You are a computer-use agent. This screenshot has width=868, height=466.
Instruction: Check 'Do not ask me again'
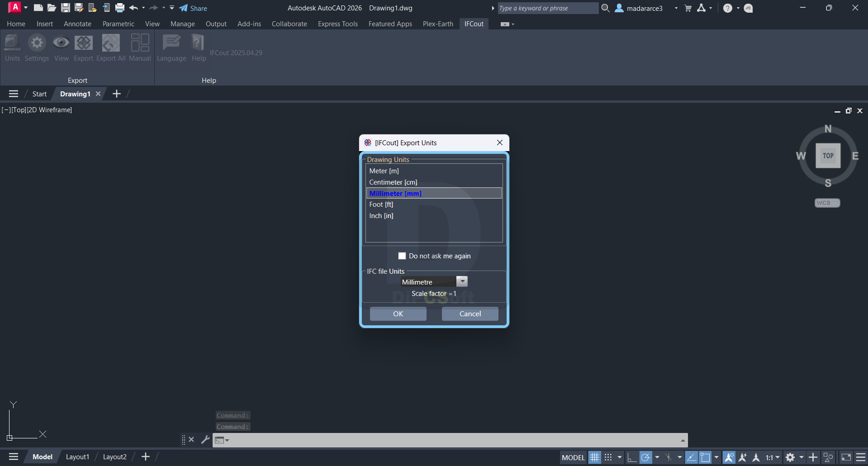point(402,256)
